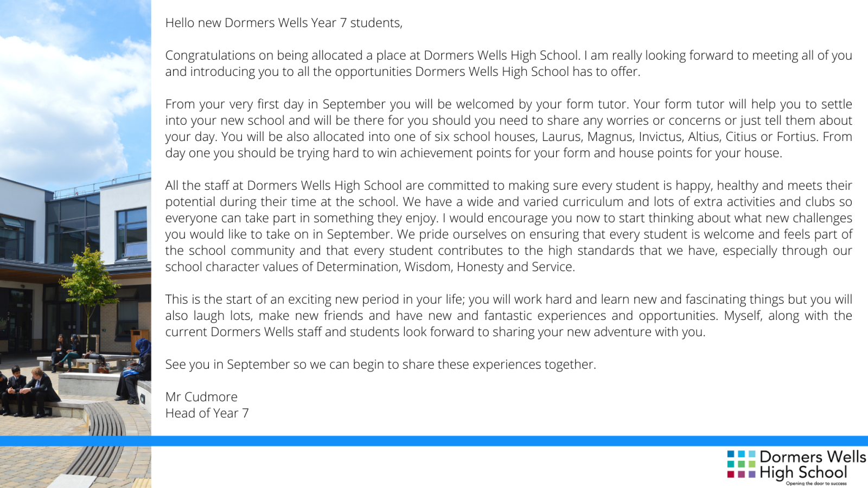
Task: Click the Dormers Wells High School logo text
Action: (813, 465)
